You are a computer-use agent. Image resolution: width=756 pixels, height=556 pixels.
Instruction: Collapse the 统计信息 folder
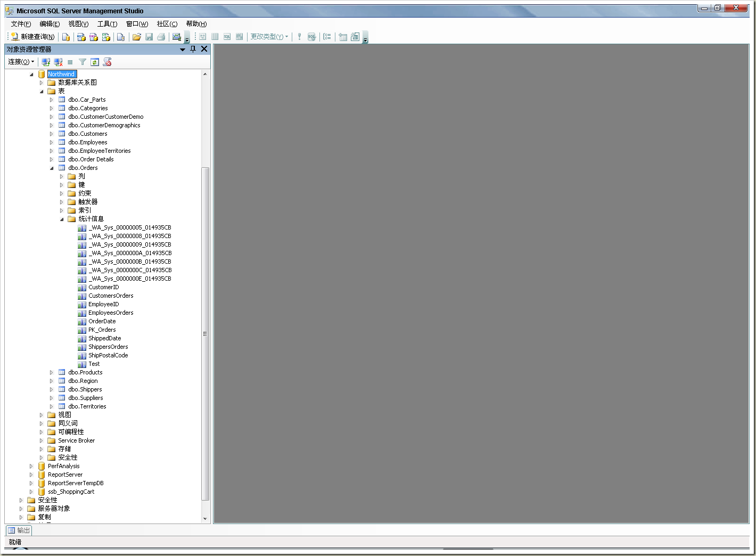point(62,219)
